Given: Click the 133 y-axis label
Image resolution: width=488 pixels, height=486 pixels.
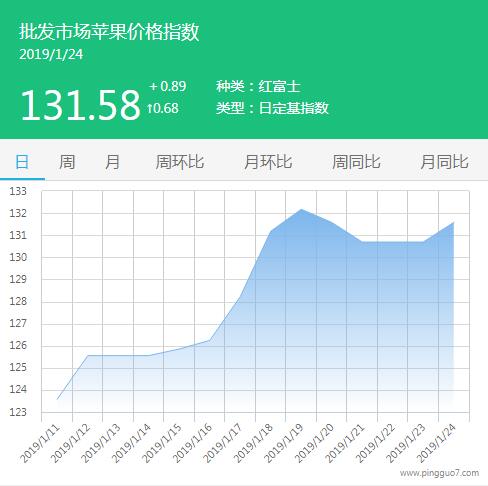Looking at the screenshot, I should point(18,191).
